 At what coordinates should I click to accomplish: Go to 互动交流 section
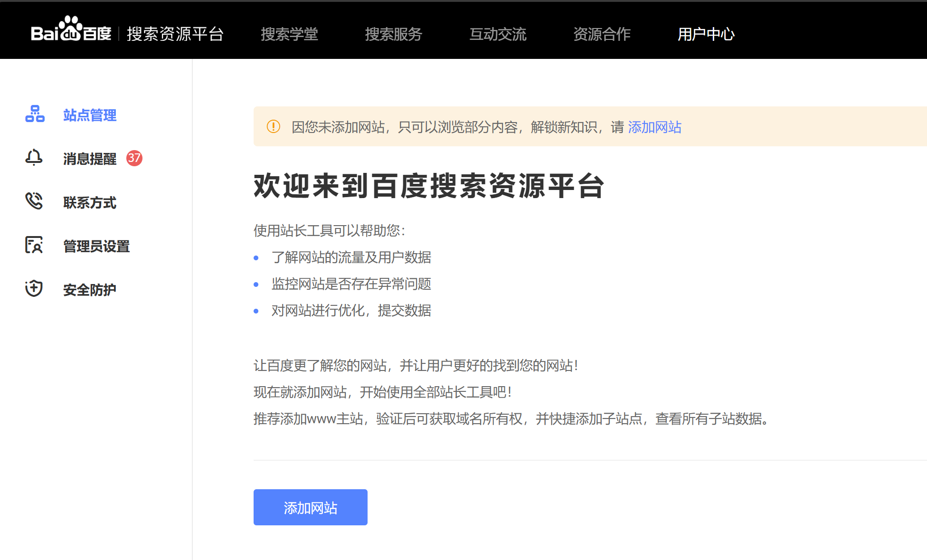point(498,34)
